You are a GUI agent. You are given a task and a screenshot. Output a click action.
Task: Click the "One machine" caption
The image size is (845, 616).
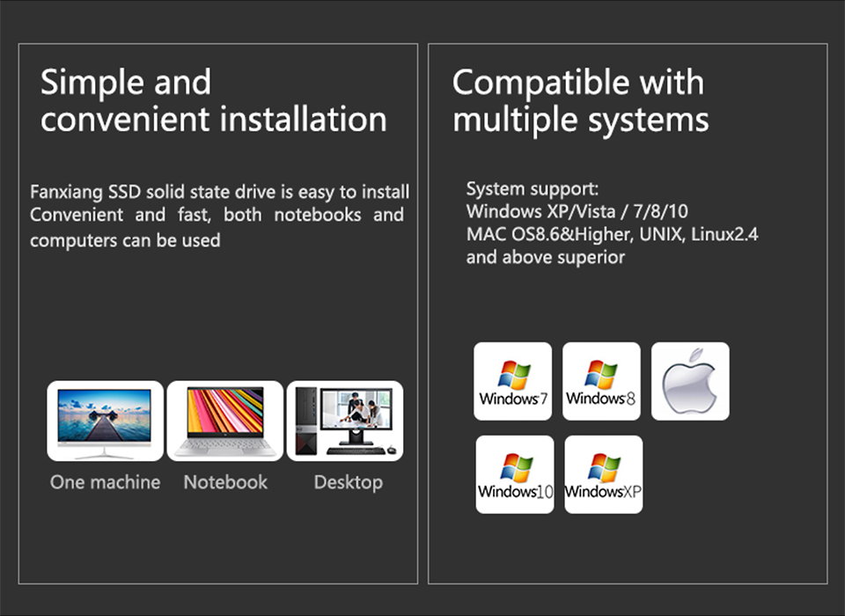[x=105, y=482]
